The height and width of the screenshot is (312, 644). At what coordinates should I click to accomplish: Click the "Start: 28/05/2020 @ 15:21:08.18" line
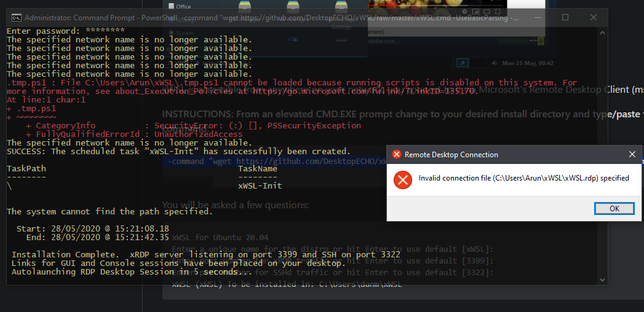93,228
